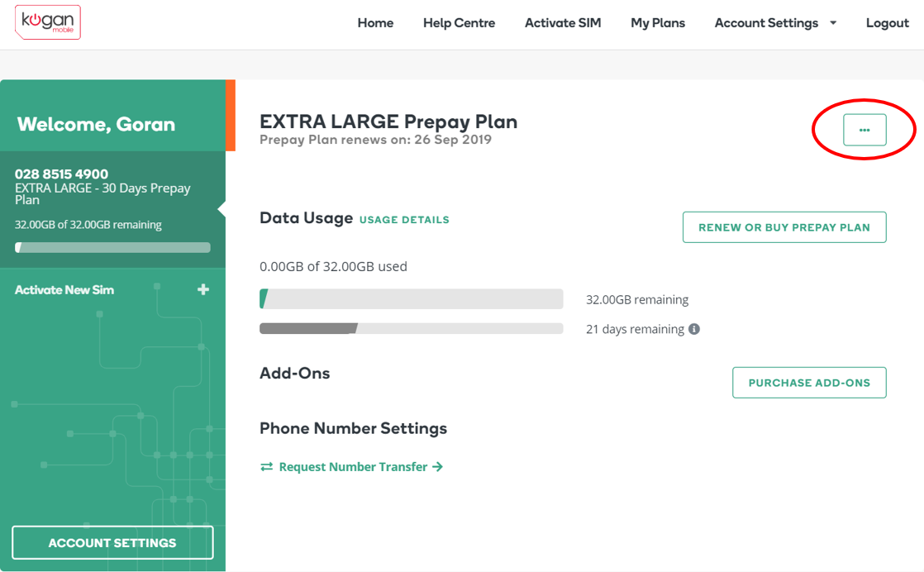Open Account Settings in the top navigation
Viewport: 924px width, 572px height.
(766, 23)
